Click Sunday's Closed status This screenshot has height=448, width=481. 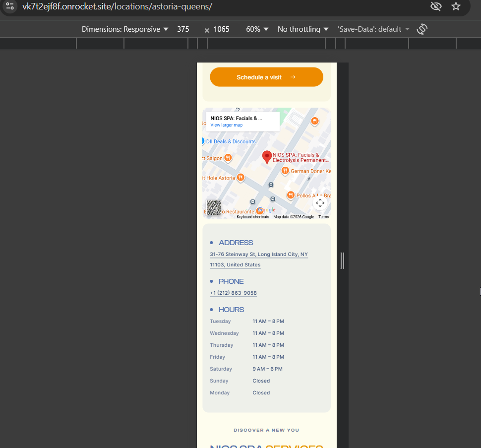coord(261,381)
